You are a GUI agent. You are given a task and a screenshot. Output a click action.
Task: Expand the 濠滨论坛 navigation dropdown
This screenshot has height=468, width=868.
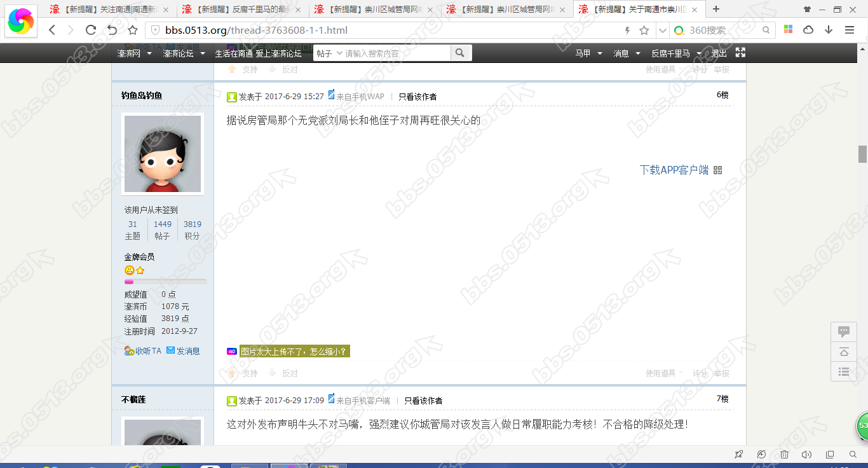pos(184,53)
